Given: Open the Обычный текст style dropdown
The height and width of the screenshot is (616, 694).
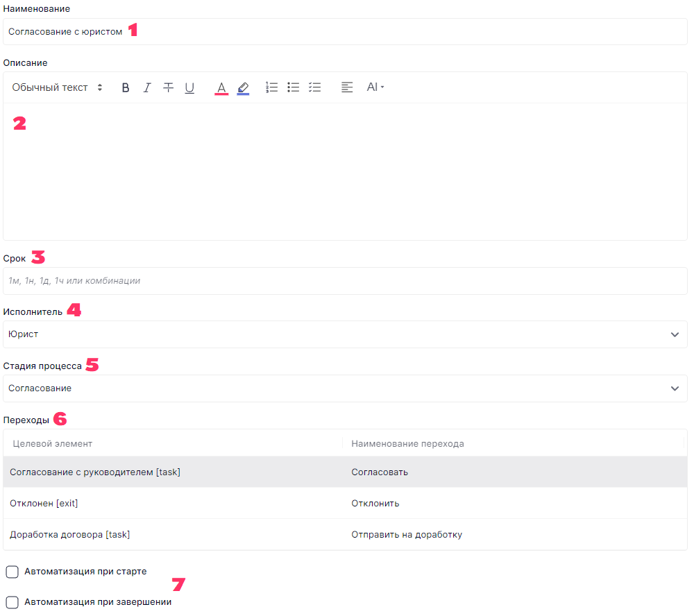Looking at the screenshot, I should pyautogui.click(x=58, y=87).
